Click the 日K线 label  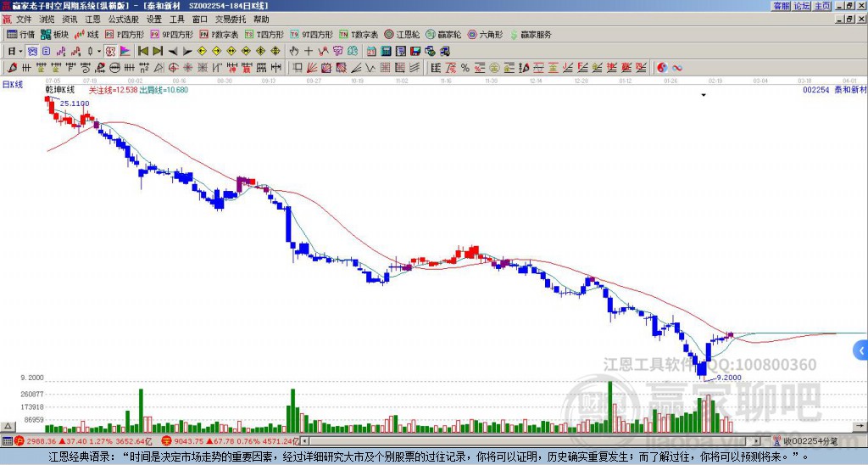[x=13, y=85]
